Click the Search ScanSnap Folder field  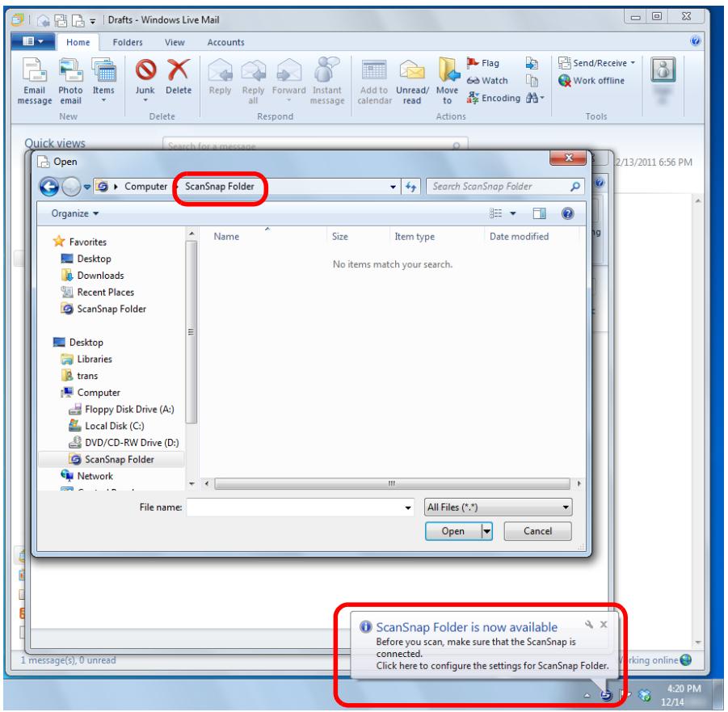[x=505, y=187]
